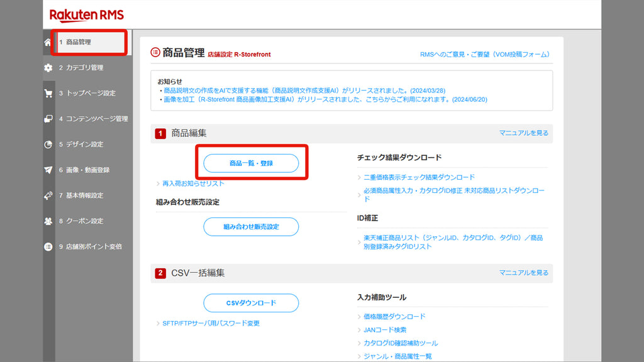Viewport: 644px width, 362px height.
Task: Click the paper plane icon beside 画像・動画登録
Action: [x=48, y=170]
